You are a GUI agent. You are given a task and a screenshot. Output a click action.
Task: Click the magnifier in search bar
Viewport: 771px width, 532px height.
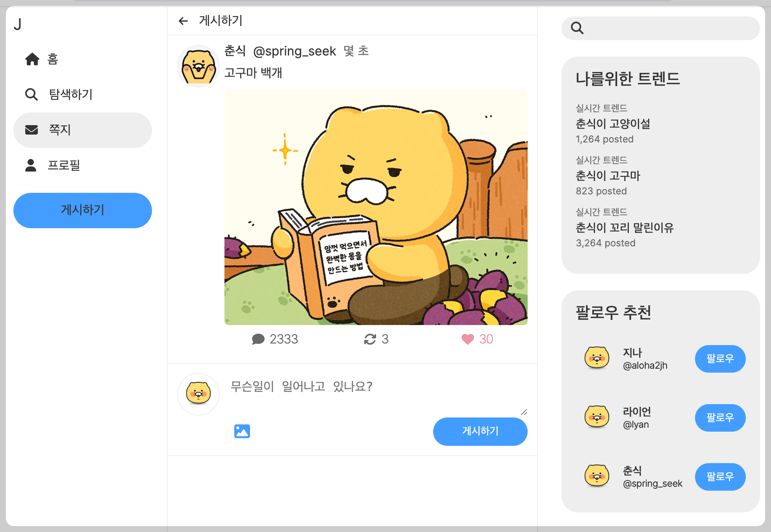coord(577,28)
